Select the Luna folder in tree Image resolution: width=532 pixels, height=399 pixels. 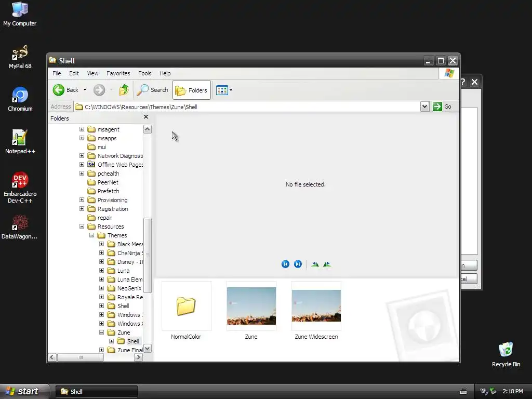[118, 270]
